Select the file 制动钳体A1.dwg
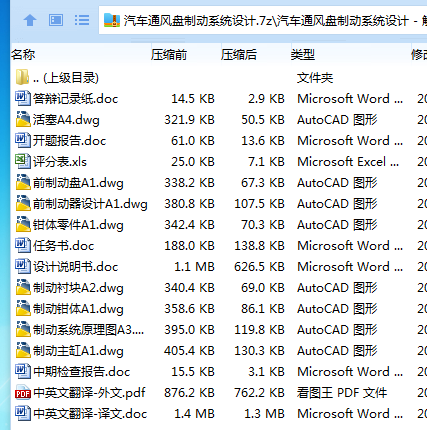Image resolution: width=427 pixels, height=430 pixels. (78, 309)
